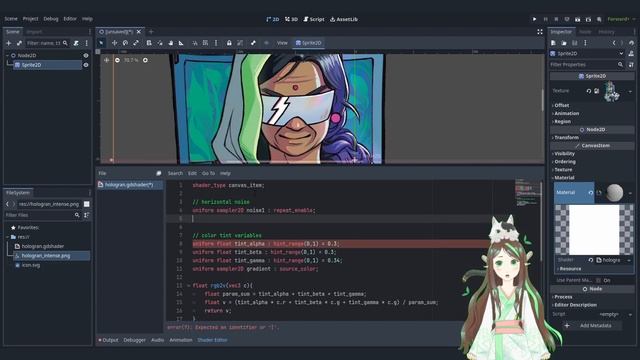Switch to the Debugger bottom panel

134,340
